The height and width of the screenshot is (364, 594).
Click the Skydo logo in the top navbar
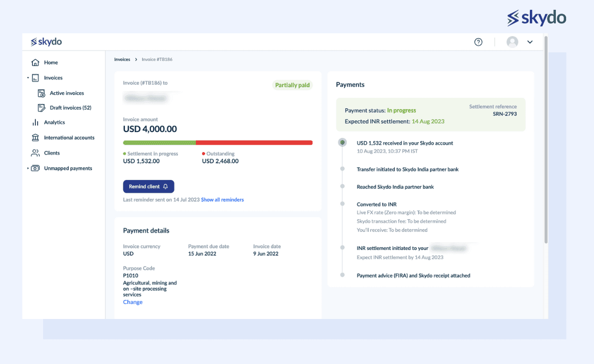[x=46, y=42]
